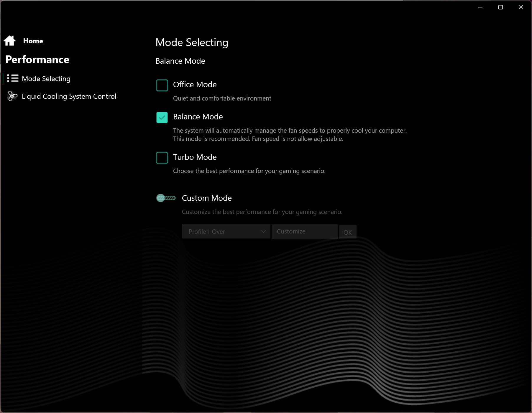Check the Office Mode checkbox

click(162, 85)
